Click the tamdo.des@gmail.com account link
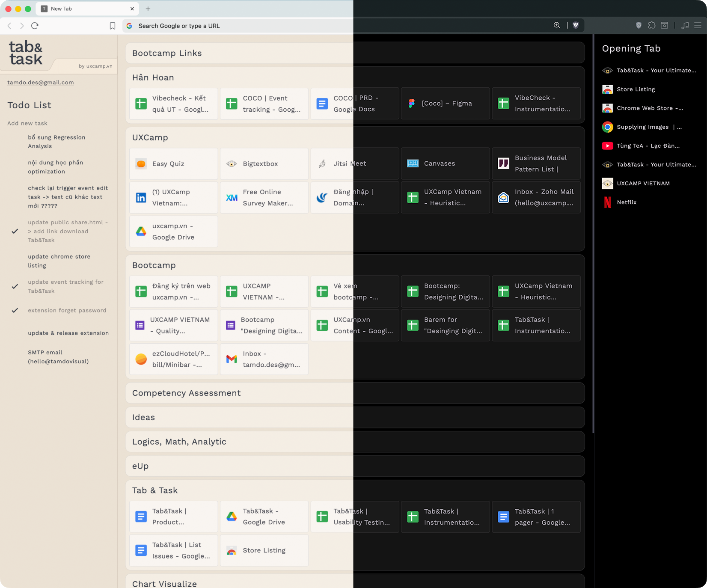707x588 pixels. 41,83
